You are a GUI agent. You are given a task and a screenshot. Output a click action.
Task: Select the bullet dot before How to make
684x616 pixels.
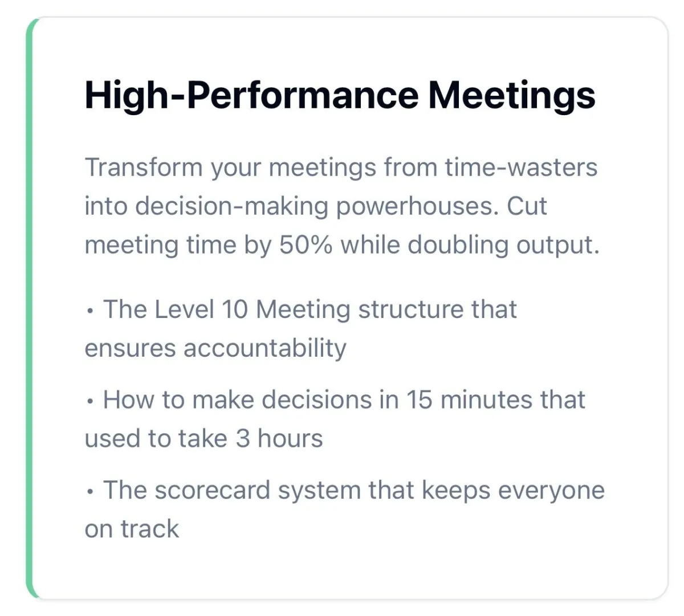tap(90, 402)
